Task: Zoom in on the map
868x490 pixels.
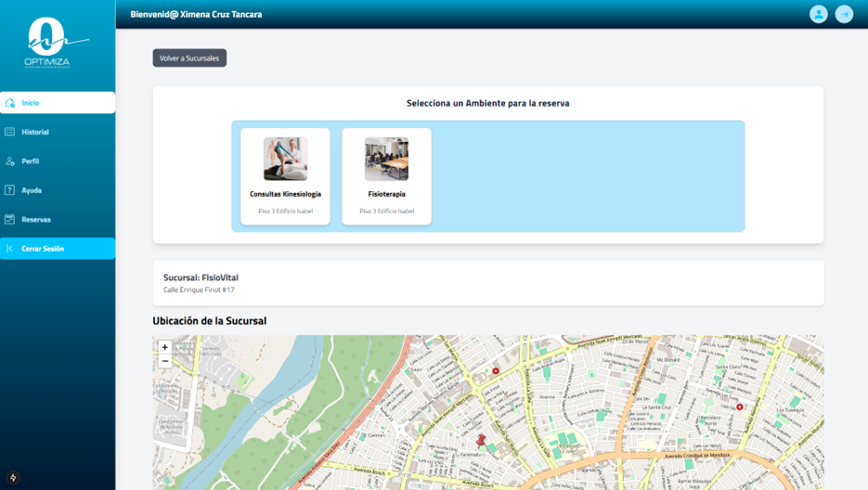Action: (x=164, y=347)
